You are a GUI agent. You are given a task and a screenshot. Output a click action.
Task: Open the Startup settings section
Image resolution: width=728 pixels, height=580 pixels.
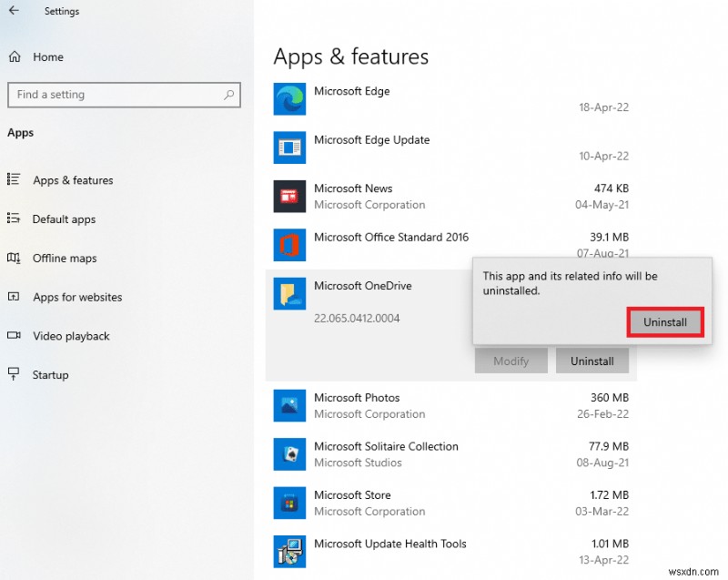[x=50, y=374]
